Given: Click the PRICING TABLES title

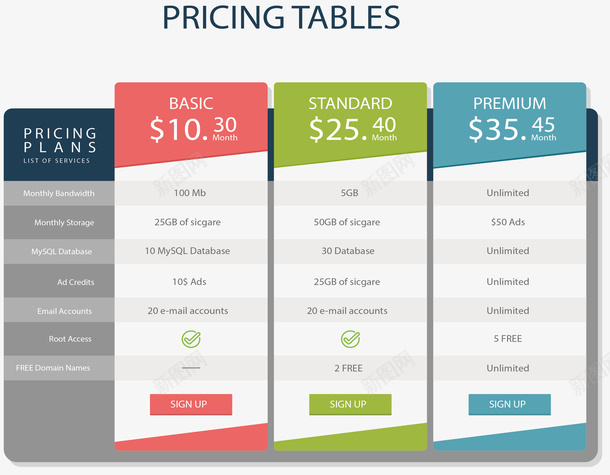Looking at the screenshot, I should pos(281,18).
